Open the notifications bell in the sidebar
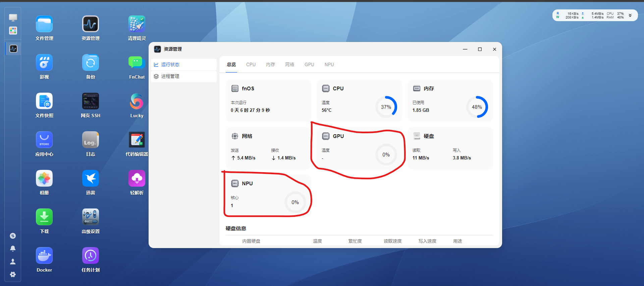The width and height of the screenshot is (644, 286). click(13, 248)
